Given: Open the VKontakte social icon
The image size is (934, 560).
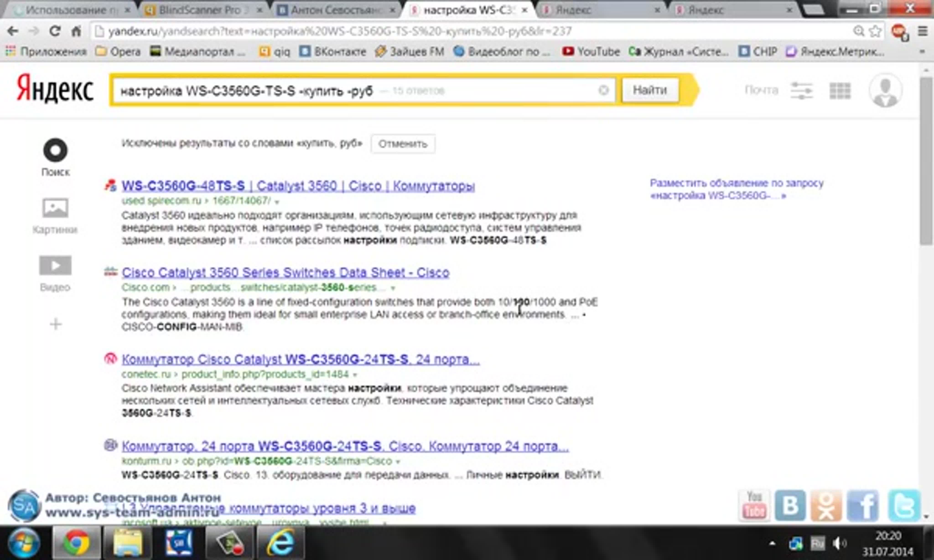Looking at the screenshot, I should tap(790, 506).
